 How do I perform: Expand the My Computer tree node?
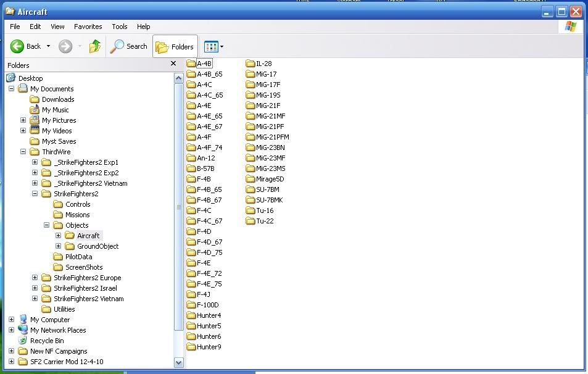12,320
